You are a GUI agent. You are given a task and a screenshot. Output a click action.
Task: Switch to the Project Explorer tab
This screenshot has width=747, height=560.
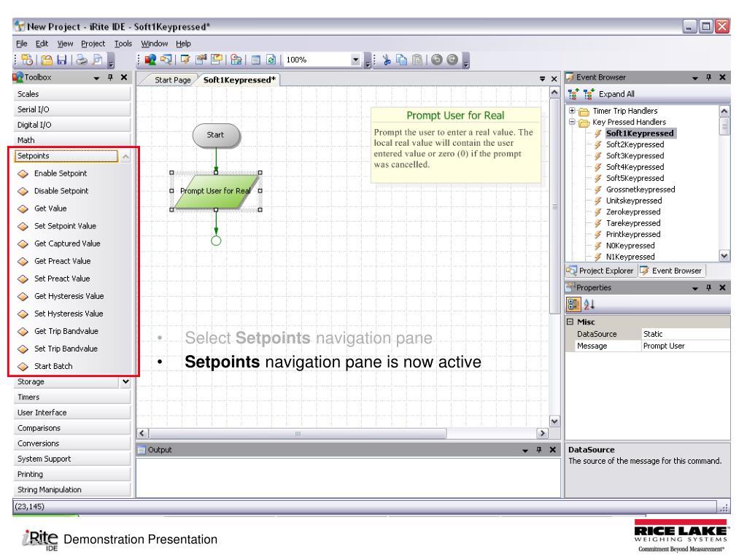(x=601, y=271)
